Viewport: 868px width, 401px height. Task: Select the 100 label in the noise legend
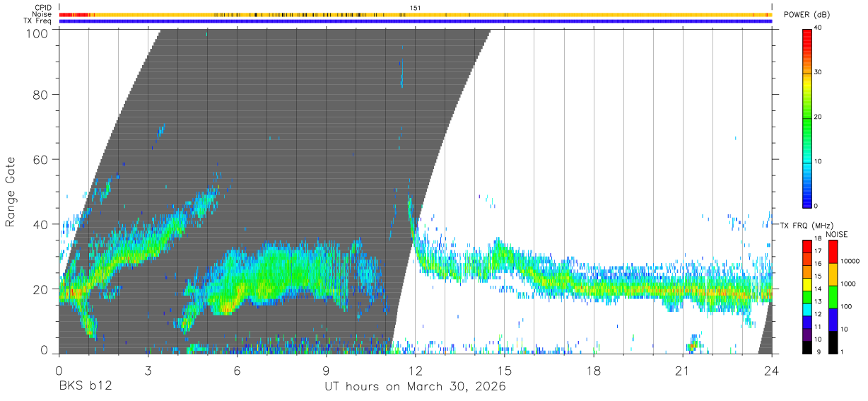847,306
